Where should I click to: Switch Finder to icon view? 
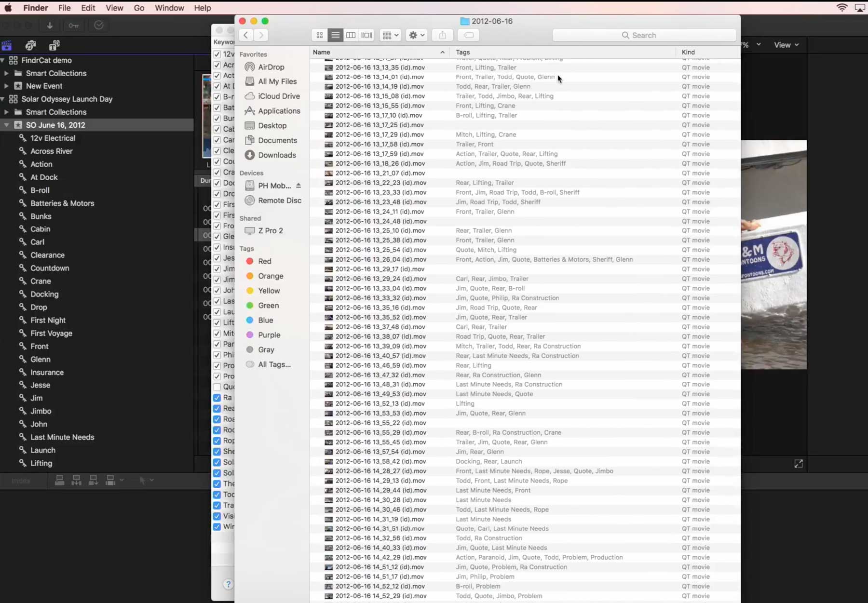(319, 35)
